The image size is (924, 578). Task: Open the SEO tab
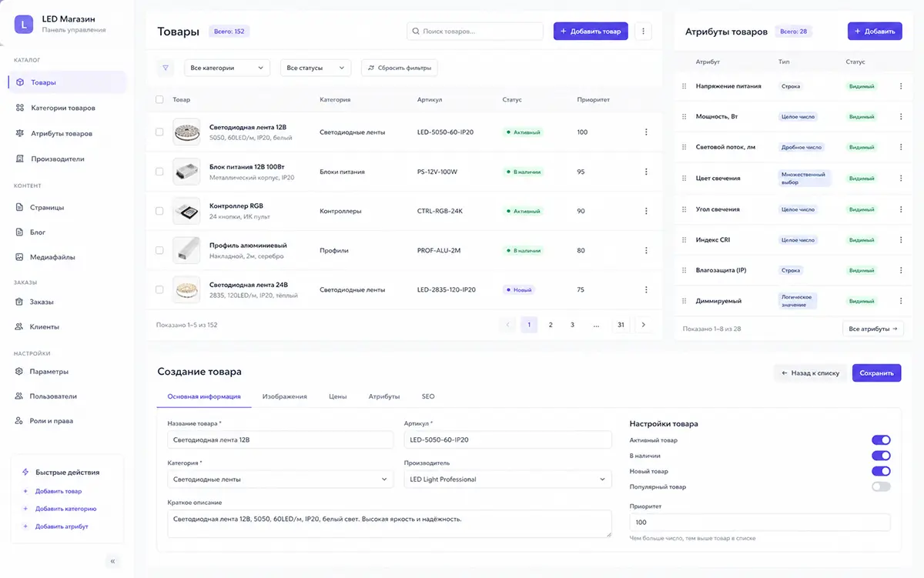click(x=428, y=396)
